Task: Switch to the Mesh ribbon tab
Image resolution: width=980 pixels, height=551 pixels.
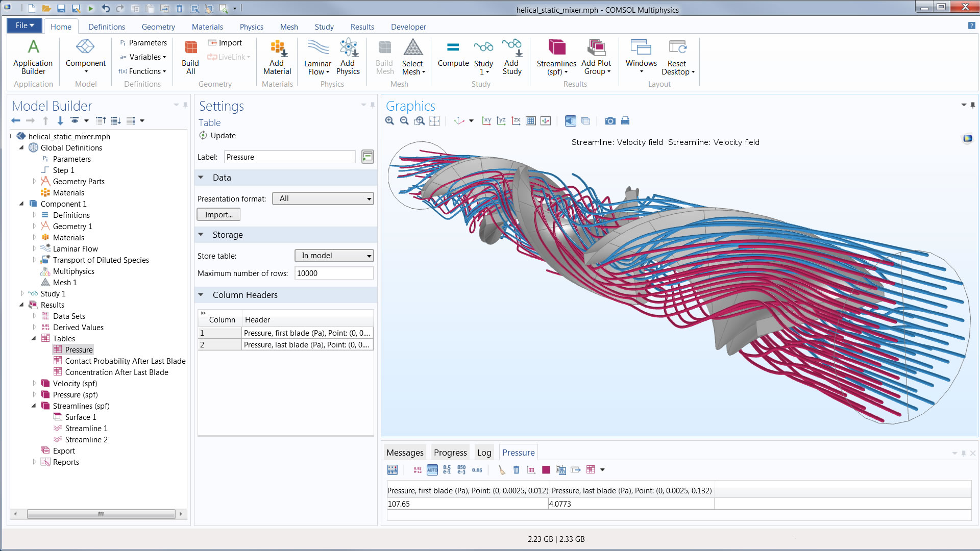Action: (x=289, y=27)
